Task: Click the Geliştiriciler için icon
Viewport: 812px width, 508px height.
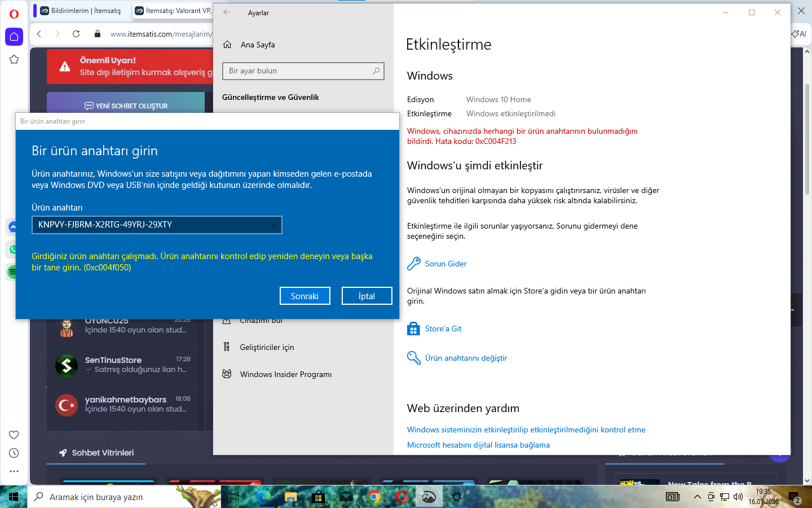Action: pyautogui.click(x=227, y=347)
